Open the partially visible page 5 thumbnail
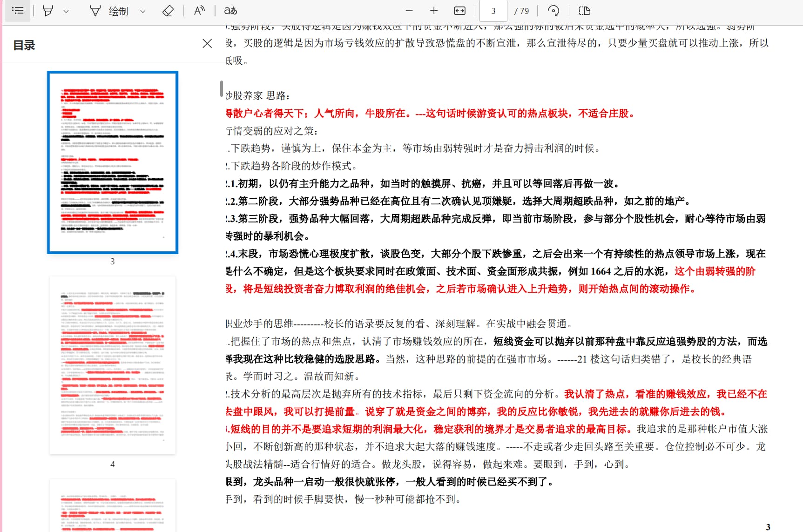Image resolution: width=803 pixels, height=532 pixels. click(112, 505)
